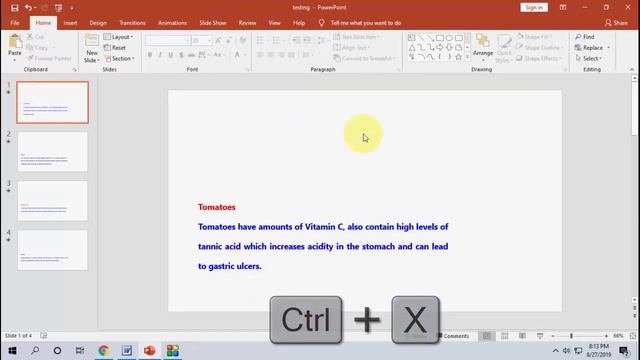Image resolution: width=640 pixels, height=360 pixels.
Task: Click the Find button
Action: tap(585, 37)
